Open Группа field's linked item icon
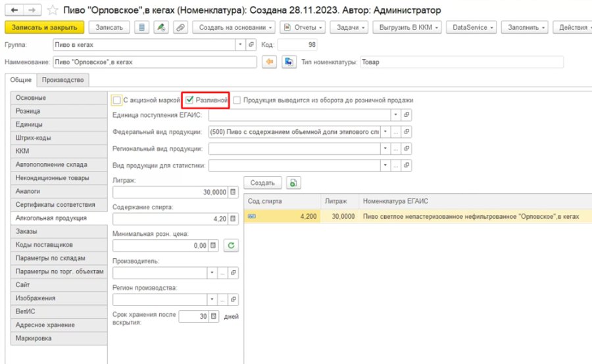The image size is (592, 364). (251, 45)
